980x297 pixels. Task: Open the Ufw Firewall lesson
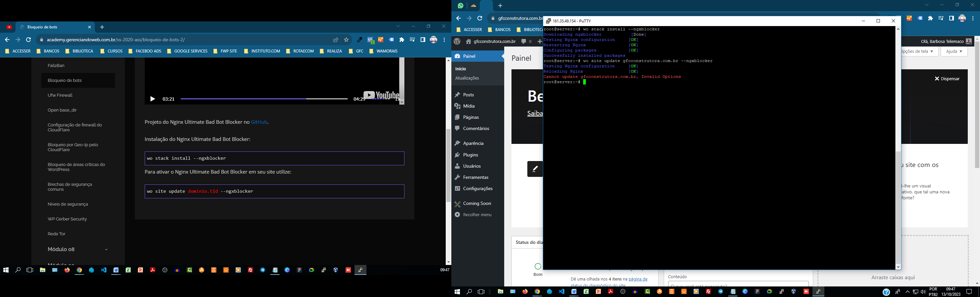(x=60, y=95)
